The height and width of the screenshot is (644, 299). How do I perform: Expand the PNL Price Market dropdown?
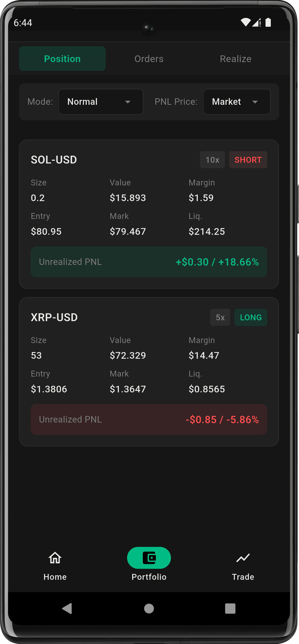tap(237, 102)
